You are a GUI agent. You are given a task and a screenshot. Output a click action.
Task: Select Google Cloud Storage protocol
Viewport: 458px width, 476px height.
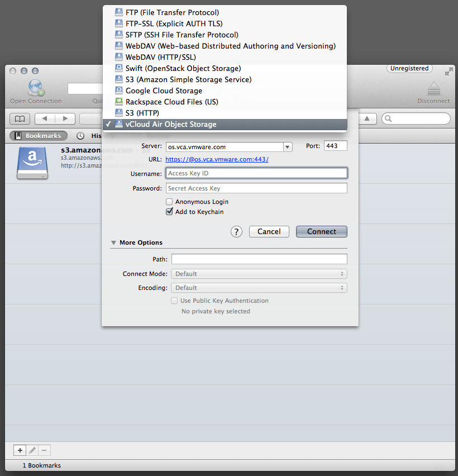click(225, 91)
